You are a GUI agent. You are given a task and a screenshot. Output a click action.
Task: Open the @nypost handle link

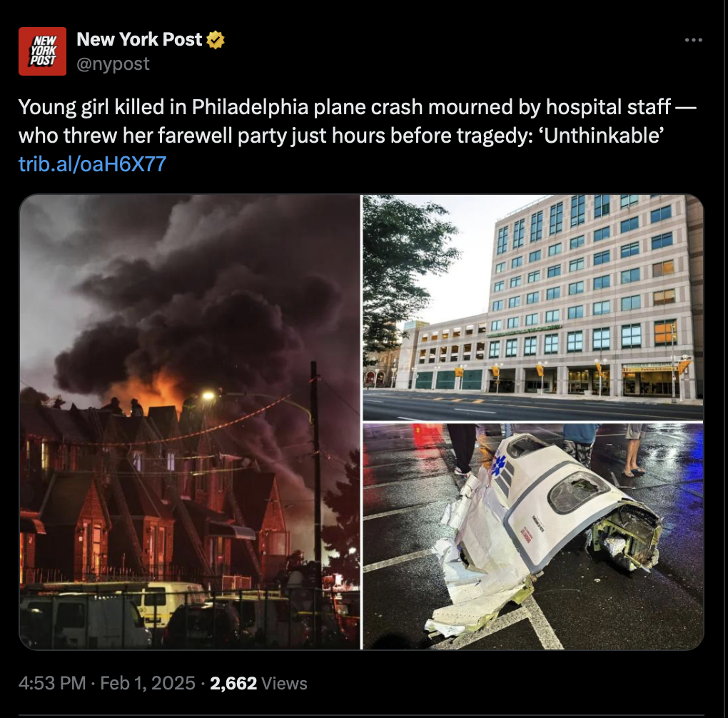(113, 64)
